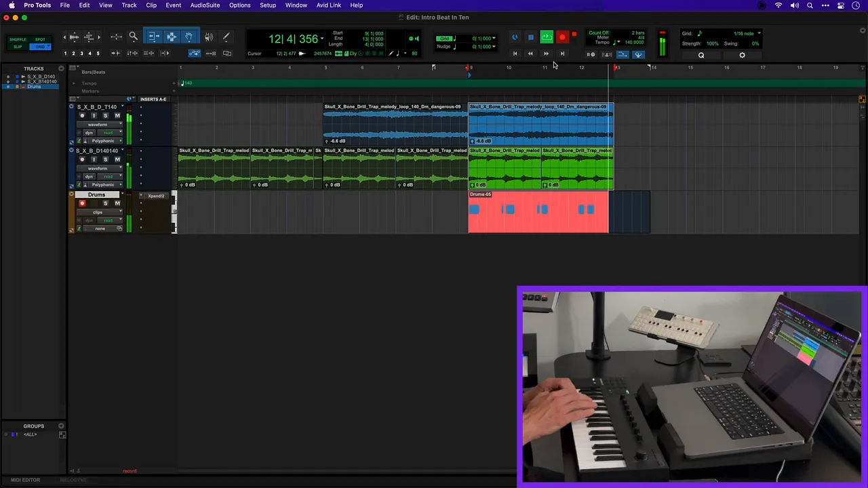Choose the Grabber hand tool
Viewport: 868px width, 488px height.
pyautogui.click(x=189, y=37)
